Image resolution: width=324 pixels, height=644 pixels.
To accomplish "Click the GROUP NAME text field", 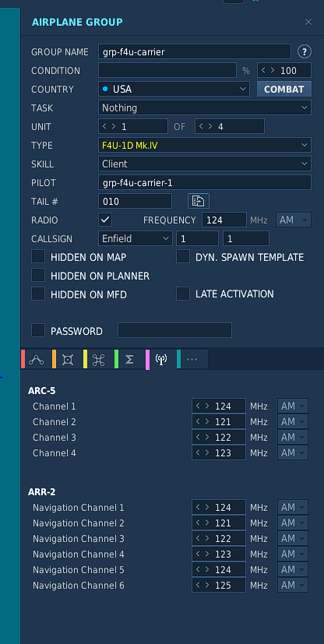I will 195,51.
